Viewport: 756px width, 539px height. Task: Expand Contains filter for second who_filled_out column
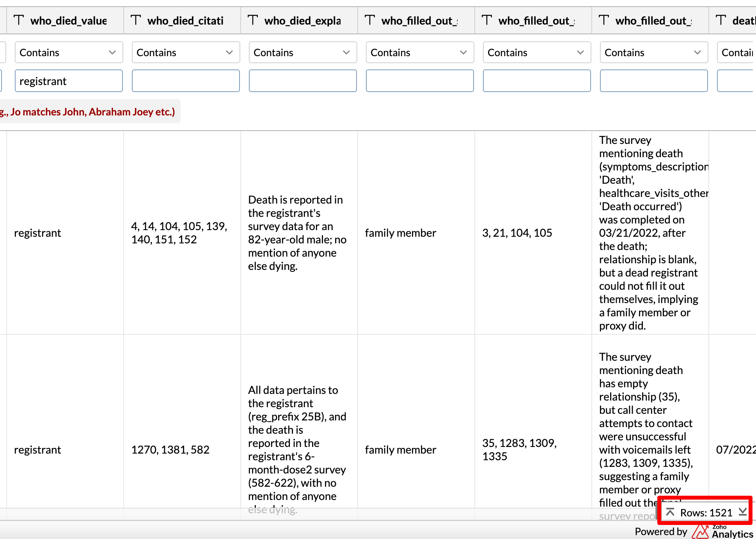[x=537, y=52]
